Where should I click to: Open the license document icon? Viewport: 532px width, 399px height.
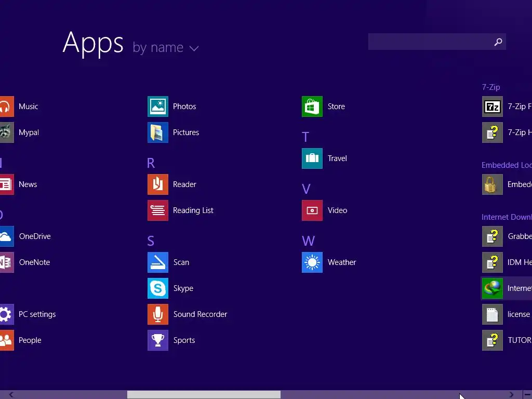(493, 314)
